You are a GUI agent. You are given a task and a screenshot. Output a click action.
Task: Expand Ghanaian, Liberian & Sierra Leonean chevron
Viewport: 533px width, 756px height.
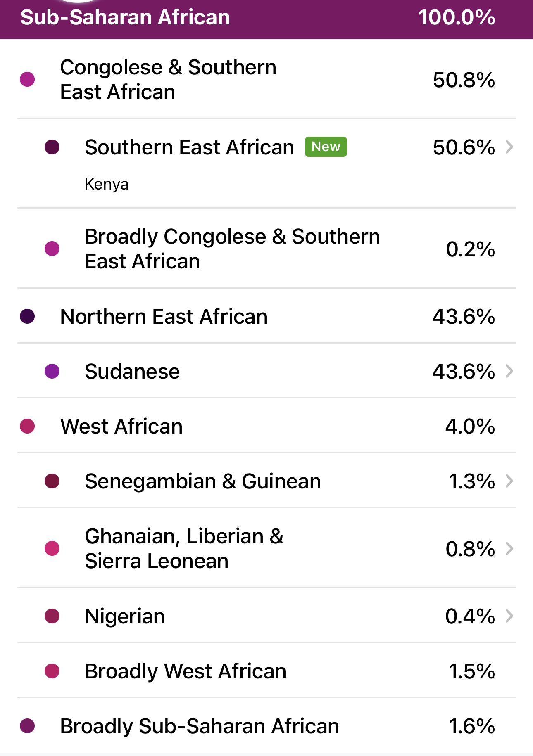pos(509,549)
